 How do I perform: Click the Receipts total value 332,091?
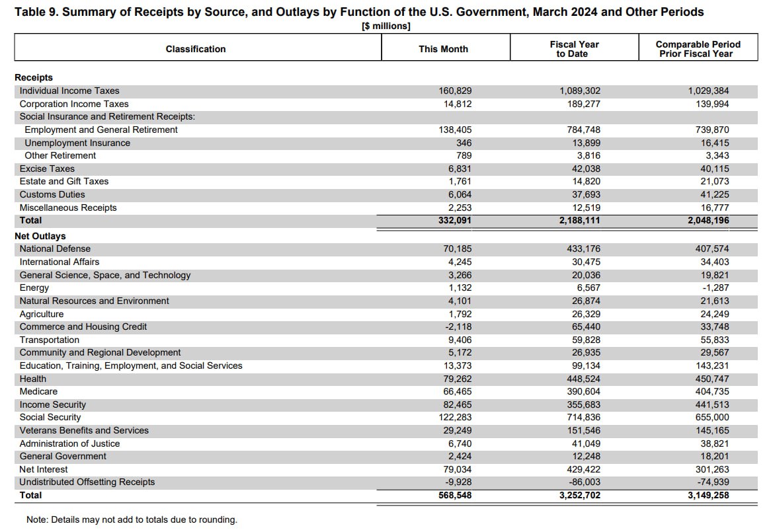tap(455, 220)
